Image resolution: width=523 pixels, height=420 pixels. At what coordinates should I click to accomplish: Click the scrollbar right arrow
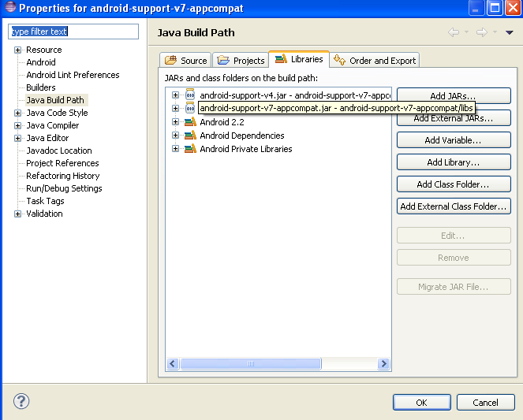click(x=383, y=363)
